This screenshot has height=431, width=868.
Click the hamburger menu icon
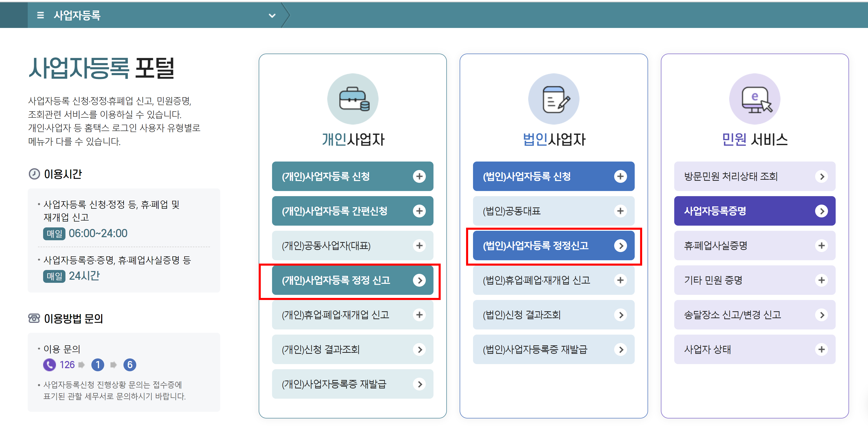coord(41,15)
